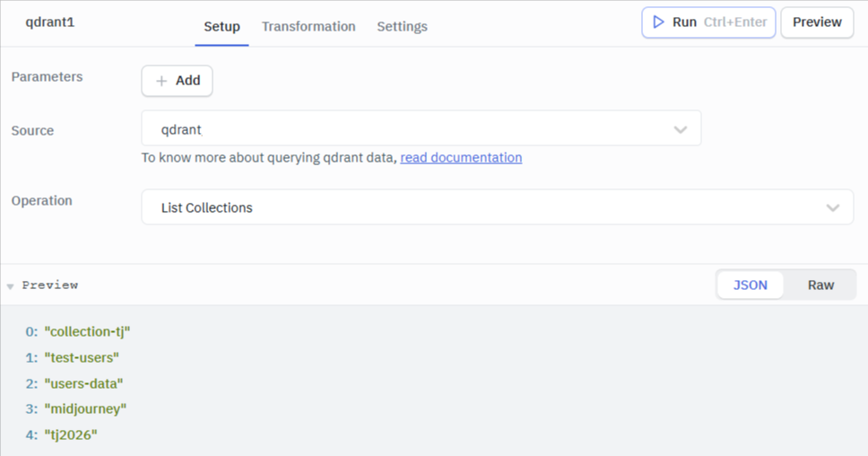Click the qdrant1 query name
The image size is (868, 456).
(50, 22)
